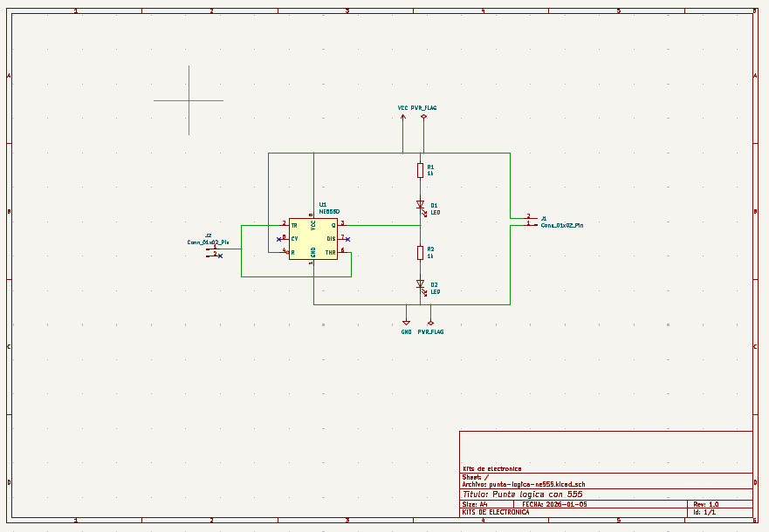Click no-connect marker on DIS pin 7
The width and height of the screenshot is (769, 532).
[347, 239]
